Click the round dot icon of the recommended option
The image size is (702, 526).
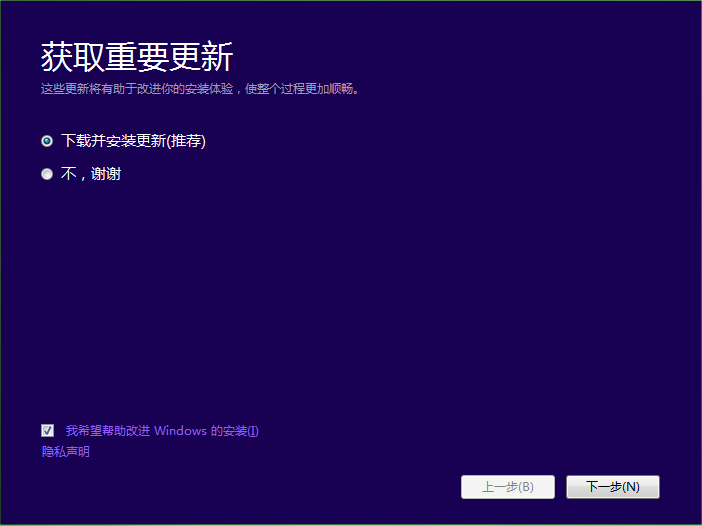coord(47,141)
